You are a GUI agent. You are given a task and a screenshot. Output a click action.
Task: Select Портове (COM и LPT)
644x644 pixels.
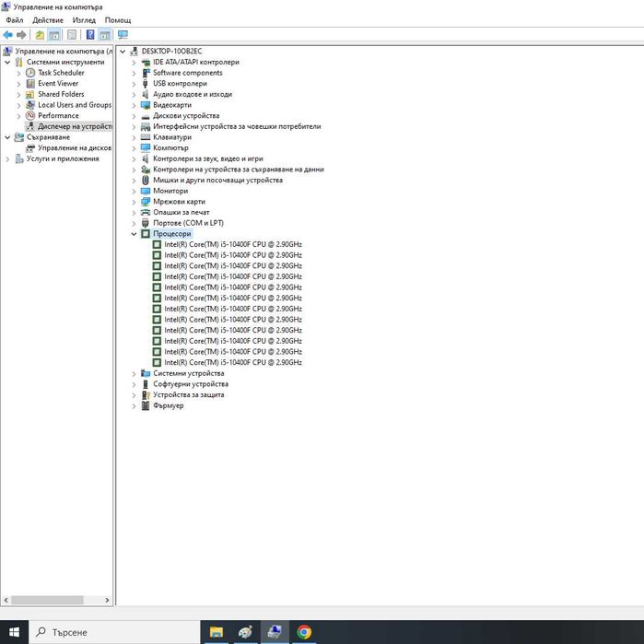click(x=189, y=223)
